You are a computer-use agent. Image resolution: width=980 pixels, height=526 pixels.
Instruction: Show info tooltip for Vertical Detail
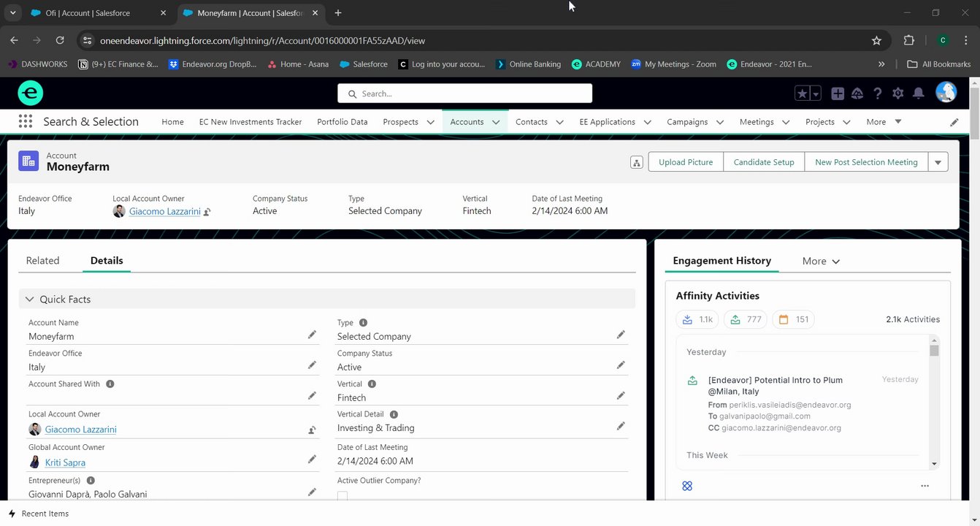[x=394, y=414]
